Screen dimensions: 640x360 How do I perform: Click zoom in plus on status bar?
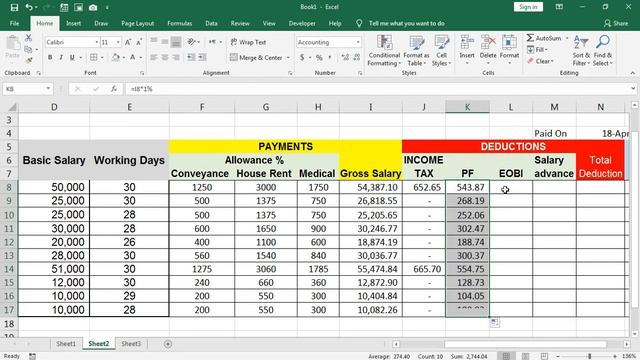(615, 356)
